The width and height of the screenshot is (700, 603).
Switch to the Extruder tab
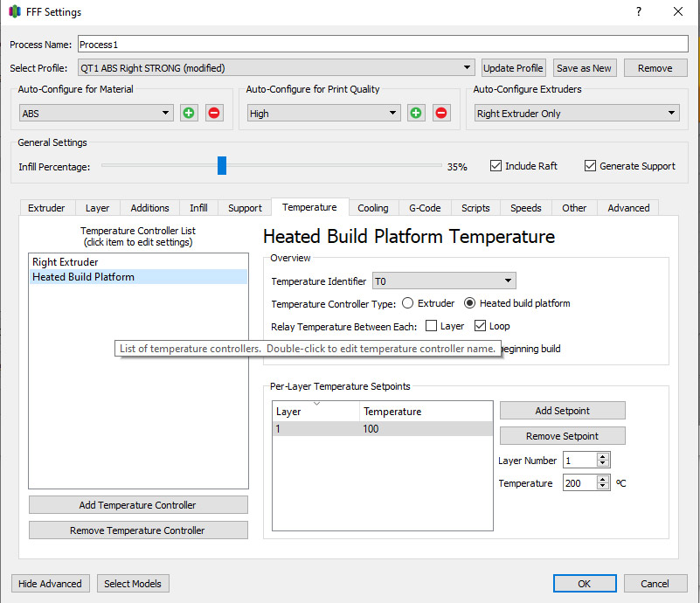click(46, 208)
